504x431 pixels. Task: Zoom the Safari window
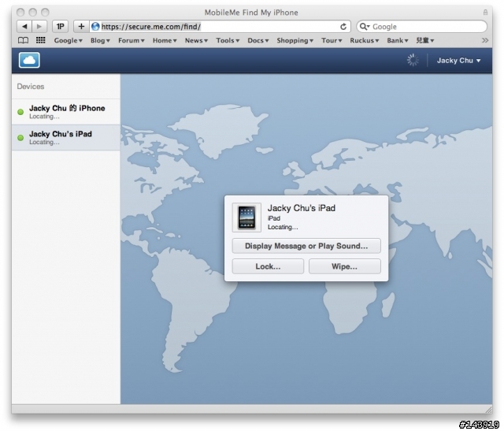[45, 13]
